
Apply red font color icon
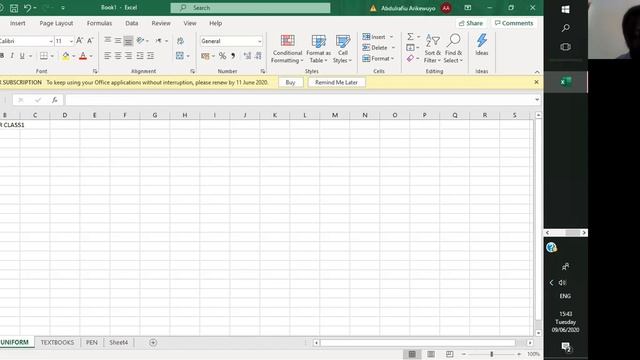83,56
